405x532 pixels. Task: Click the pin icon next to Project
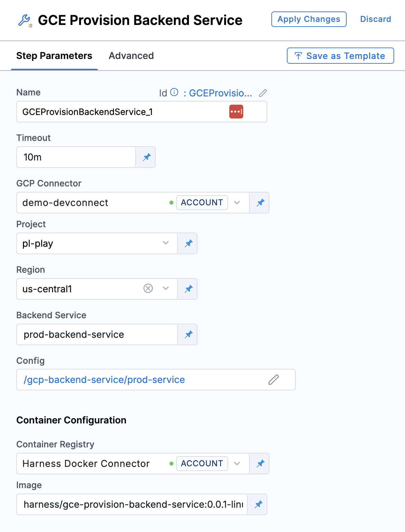pos(188,243)
